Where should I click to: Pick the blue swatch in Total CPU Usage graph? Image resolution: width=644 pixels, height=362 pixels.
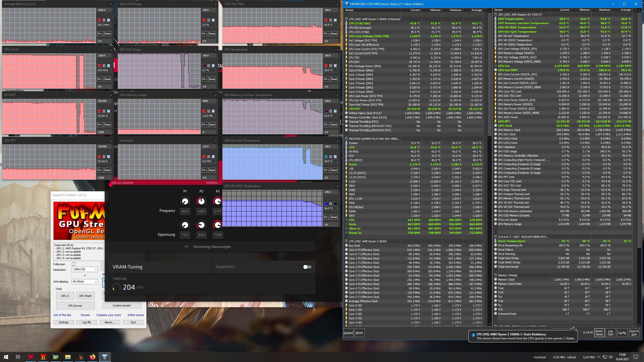tap(213, 20)
